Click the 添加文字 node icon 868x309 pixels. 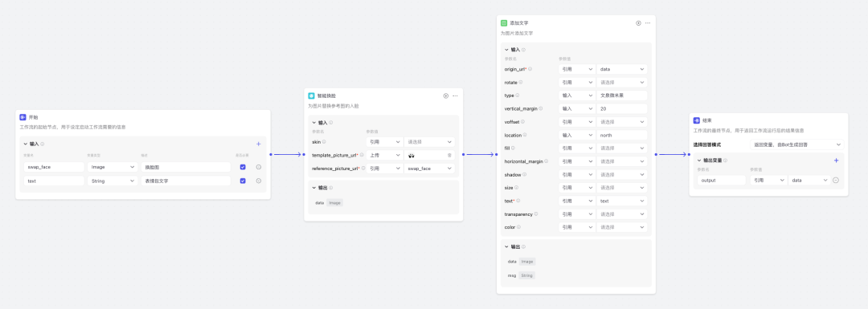[x=504, y=23]
